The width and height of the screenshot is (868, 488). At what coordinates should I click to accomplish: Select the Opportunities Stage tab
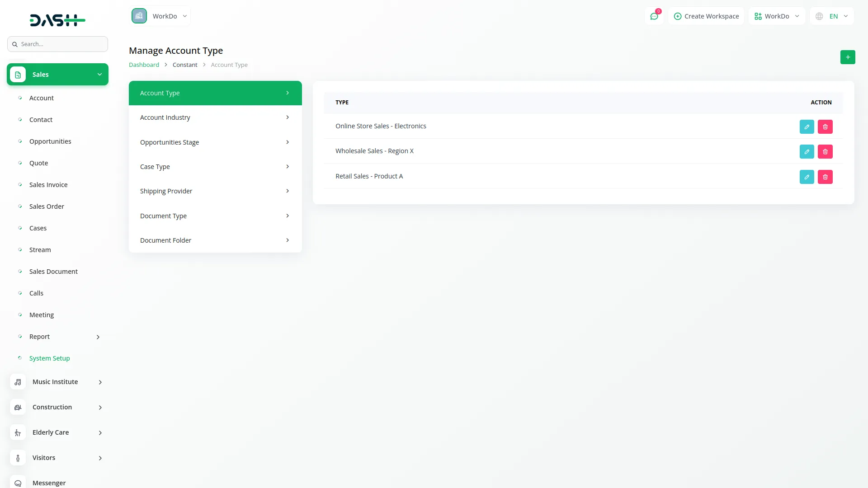(x=215, y=142)
